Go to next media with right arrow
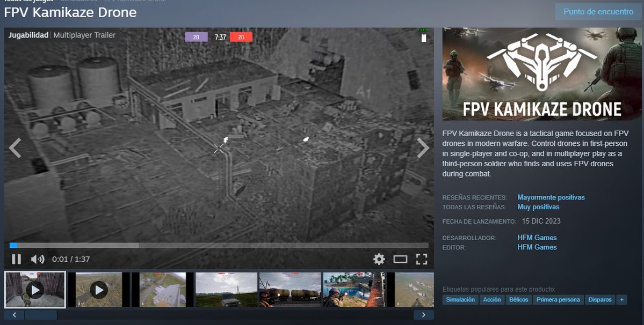This screenshot has height=325, width=644. click(x=423, y=148)
